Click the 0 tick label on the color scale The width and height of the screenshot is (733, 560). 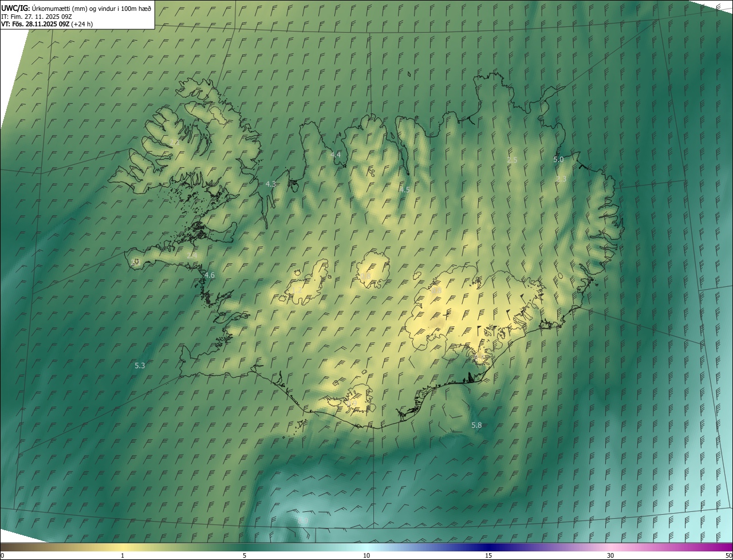[x=2, y=555]
